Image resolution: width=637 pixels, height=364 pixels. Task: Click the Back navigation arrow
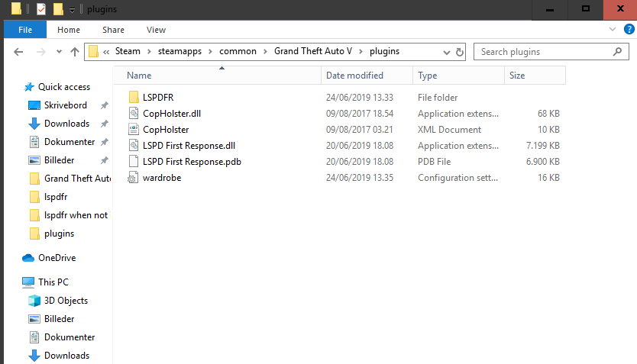(18, 52)
